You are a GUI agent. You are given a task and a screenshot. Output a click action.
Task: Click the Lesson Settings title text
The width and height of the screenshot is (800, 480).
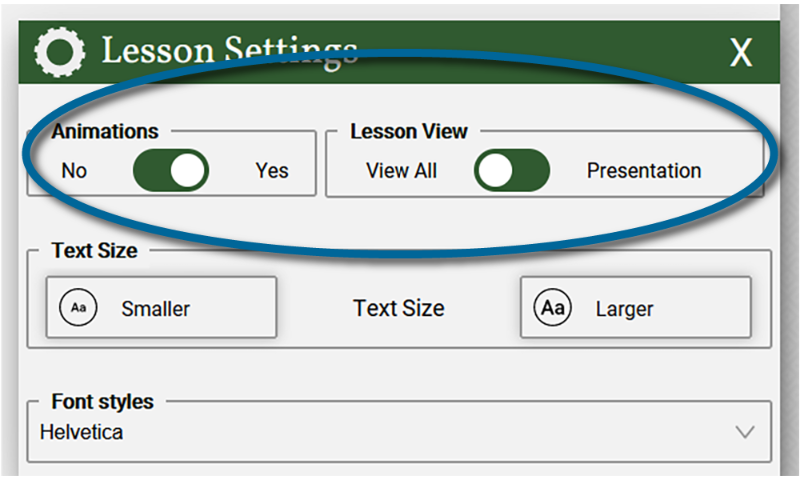point(230,52)
